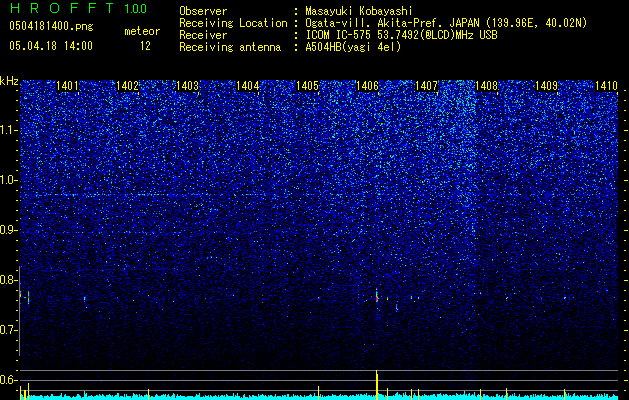
Task: Click the 0.8 frequency axis label
Action: pos(8,280)
